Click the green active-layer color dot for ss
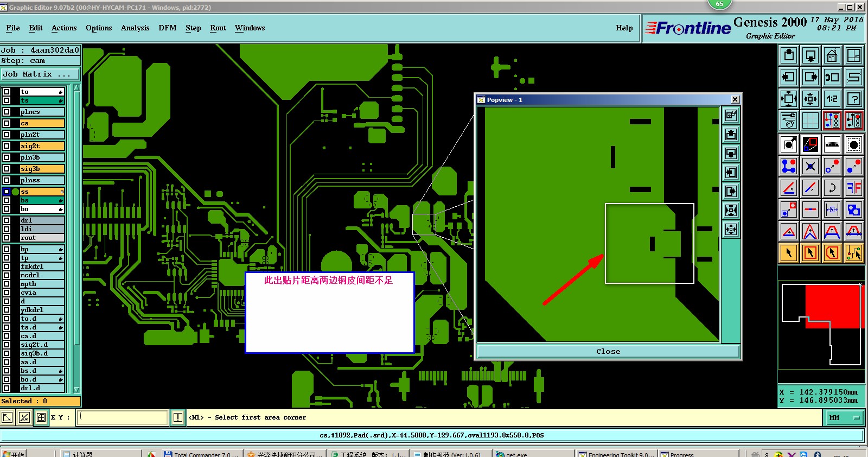Screen dimensions: 868x457 point(16,192)
